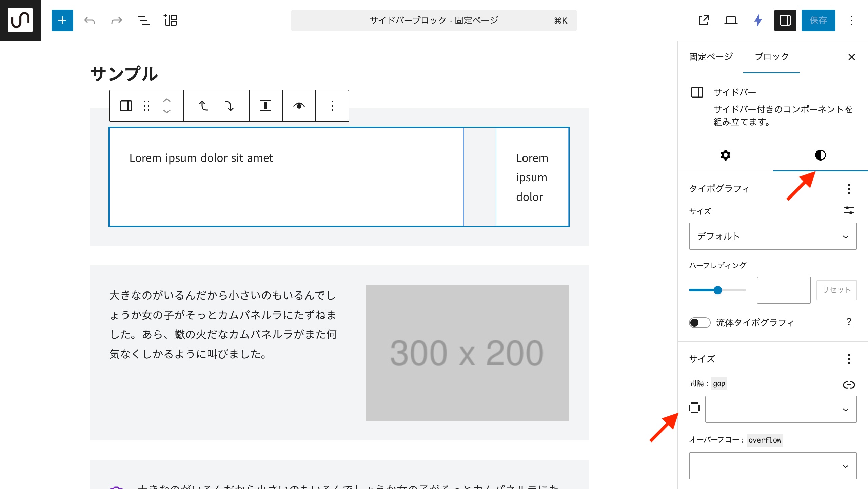
Task: Click the undo arrow in top toolbar
Action: [90, 20]
